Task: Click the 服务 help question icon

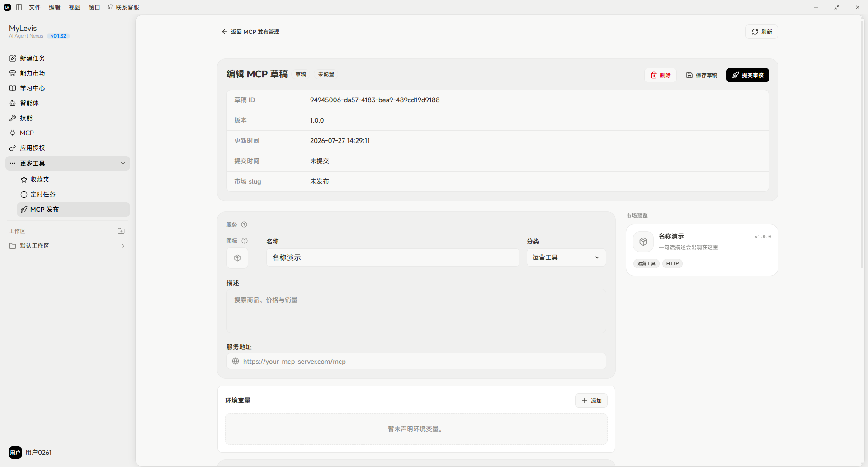Action: tap(244, 225)
